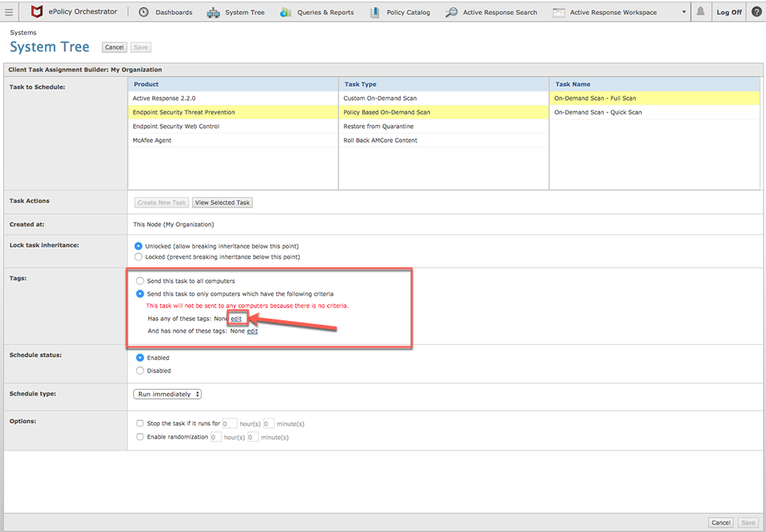Select Endpoint Security Threat Prevention product
766x532 pixels.
(x=233, y=112)
